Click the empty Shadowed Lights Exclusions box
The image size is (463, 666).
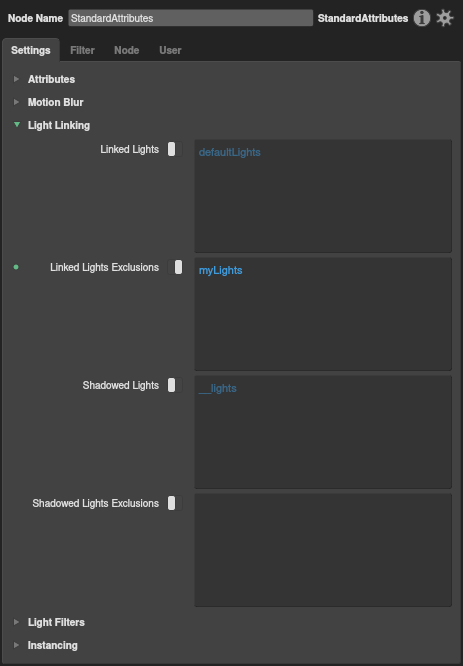[323, 550]
